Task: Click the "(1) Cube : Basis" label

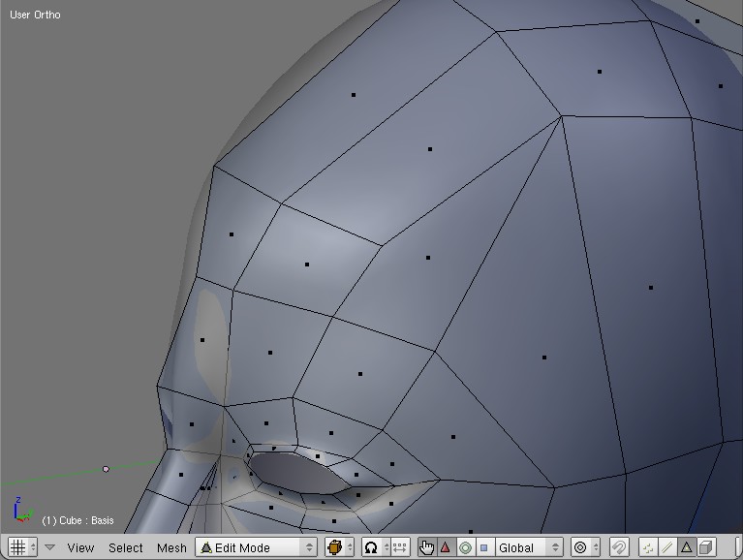Action: (x=77, y=520)
